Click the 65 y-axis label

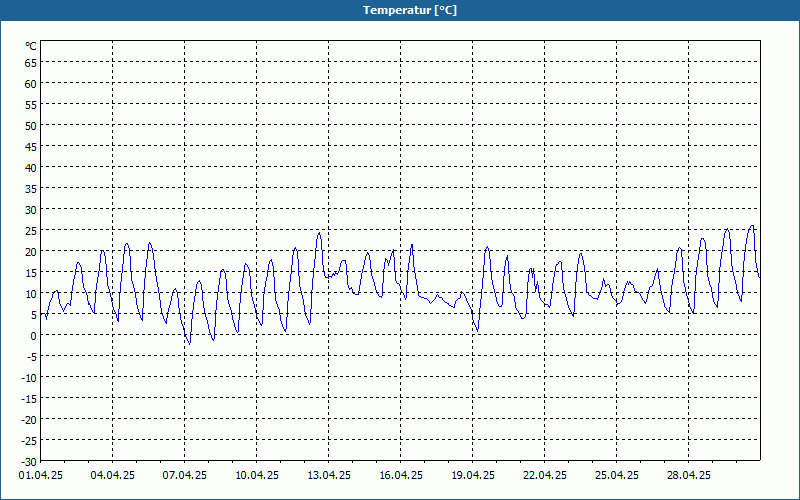pos(31,63)
